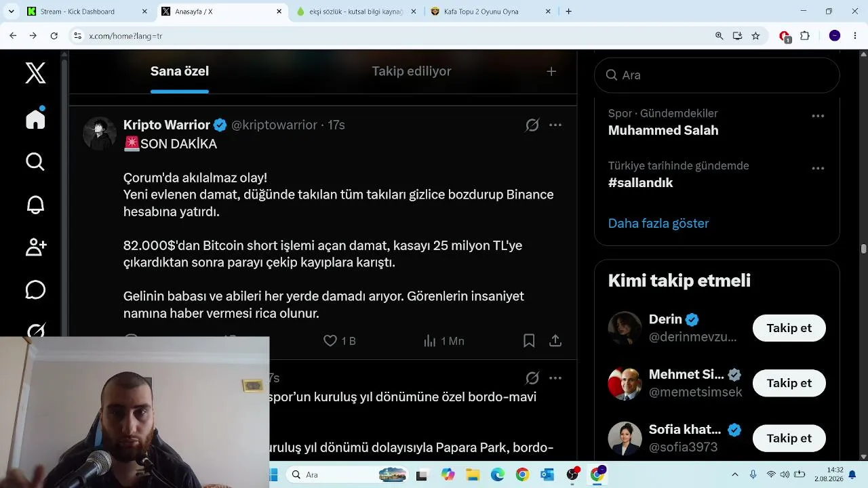Viewport: 868px width, 488px height.
Task: Open the Muhammed Salah trend
Action: [663, 130]
